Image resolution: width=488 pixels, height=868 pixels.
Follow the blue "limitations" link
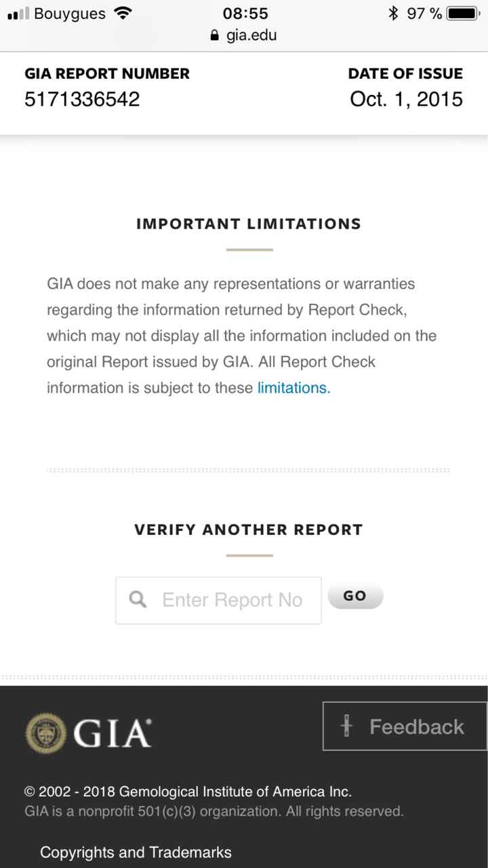293,388
